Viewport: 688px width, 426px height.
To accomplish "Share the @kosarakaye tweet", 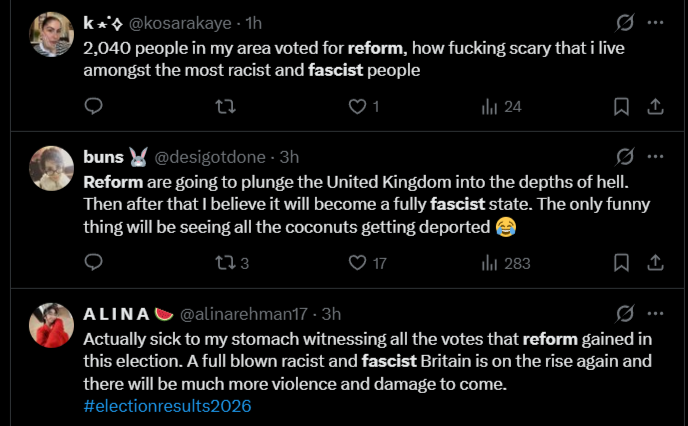I will [x=655, y=106].
